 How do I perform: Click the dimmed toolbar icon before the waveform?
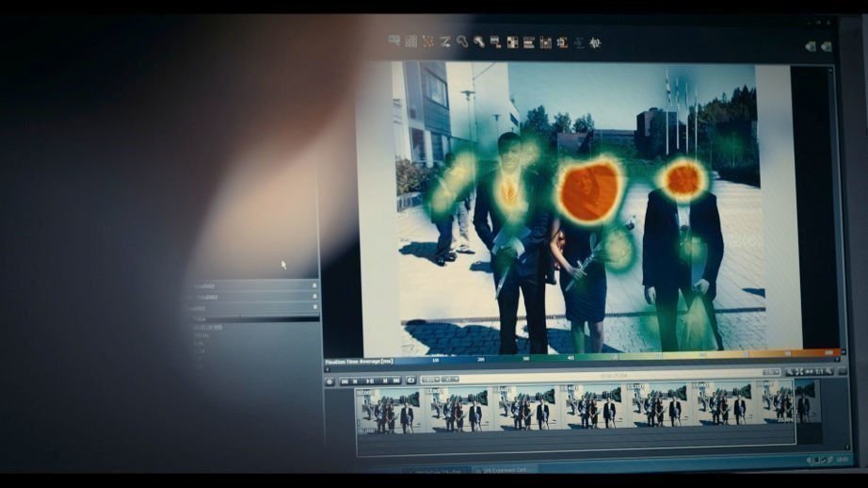pos(579,42)
